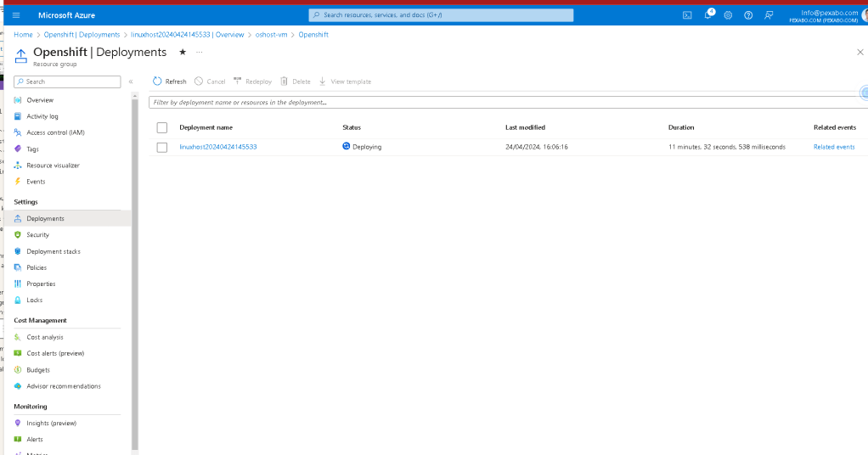The width and height of the screenshot is (868, 455).
Task: Check the linuxhost20240424145533 row checkbox
Action: click(x=161, y=147)
